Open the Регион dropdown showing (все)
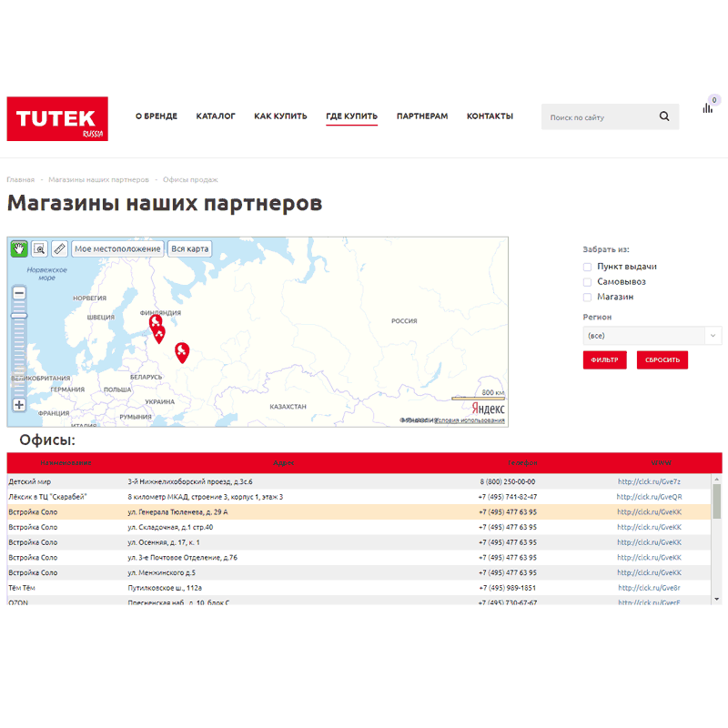Viewport: 728px width, 728px height. coord(652,336)
